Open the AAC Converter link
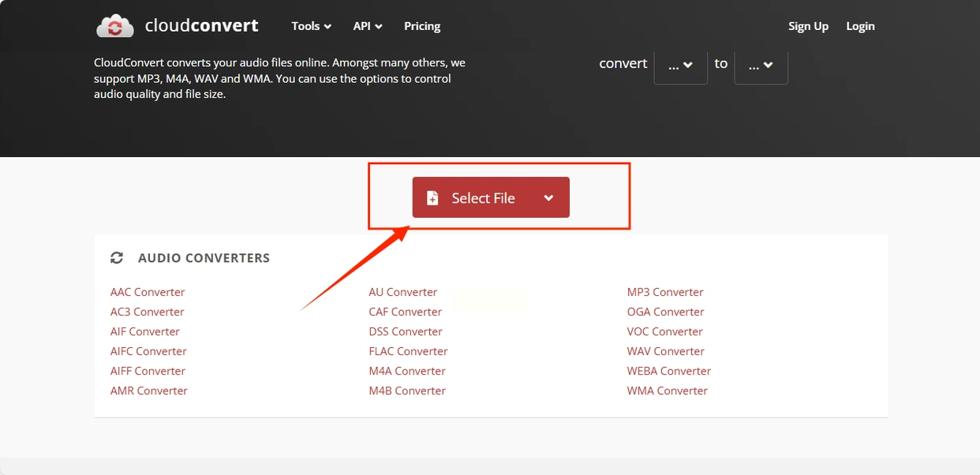The height and width of the screenshot is (475, 980). pyautogui.click(x=148, y=292)
